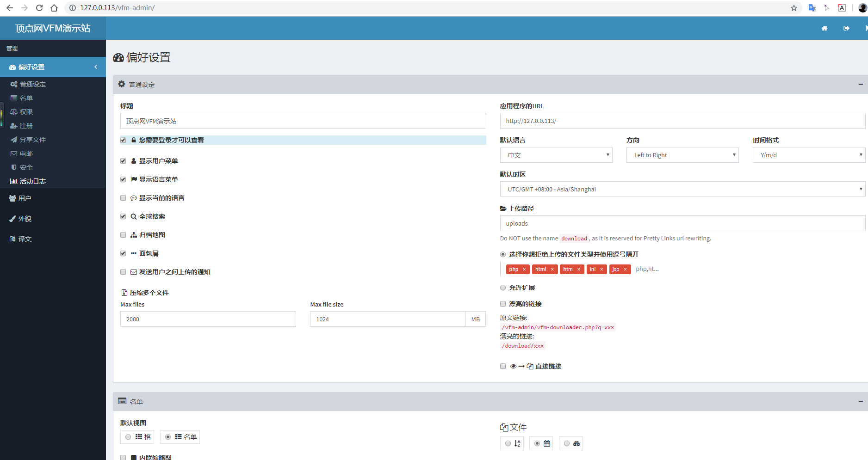Go to 分享文件 settings section
The height and width of the screenshot is (460, 868).
point(32,140)
